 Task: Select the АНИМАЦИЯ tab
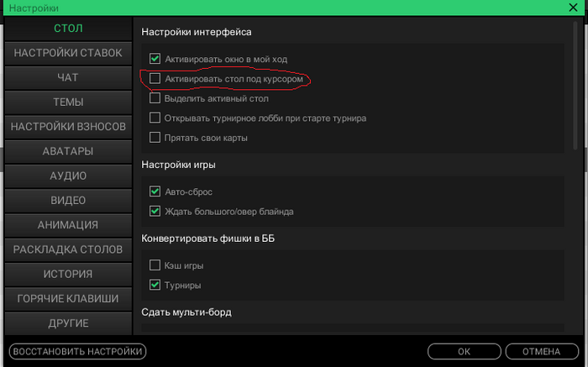68,225
